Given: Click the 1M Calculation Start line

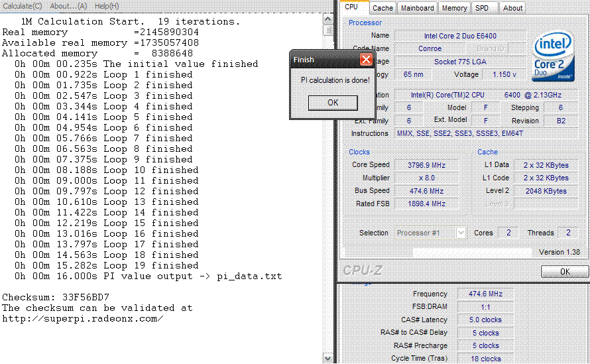Looking at the screenshot, I should click(130, 21).
